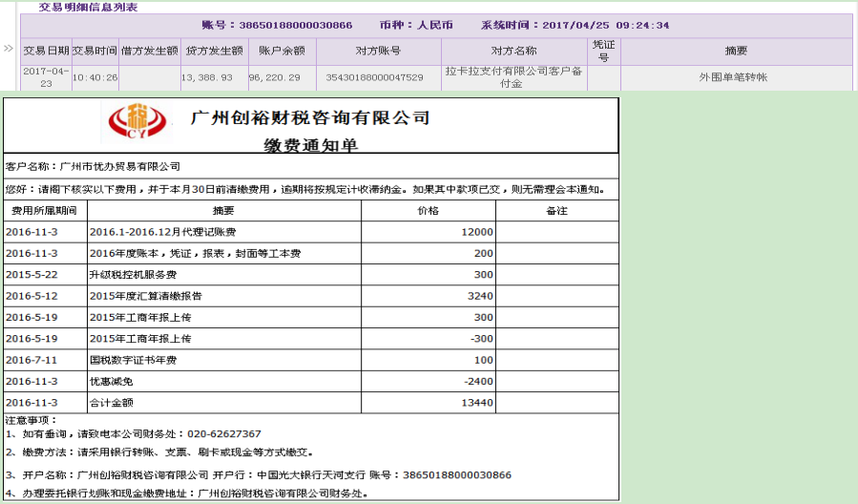Select the 账户余额 column header
The image size is (858, 504).
[x=282, y=52]
